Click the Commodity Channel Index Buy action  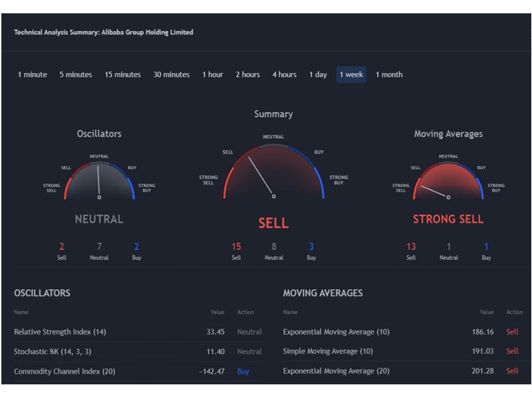(243, 372)
